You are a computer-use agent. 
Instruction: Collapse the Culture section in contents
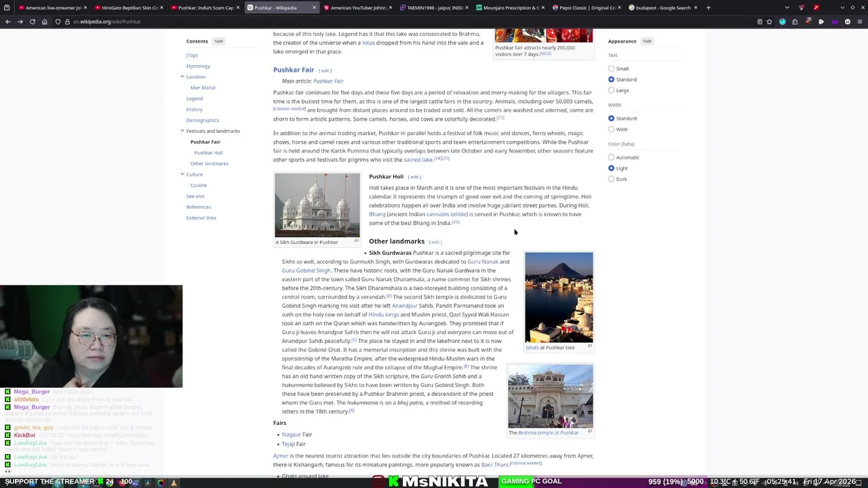182,174
